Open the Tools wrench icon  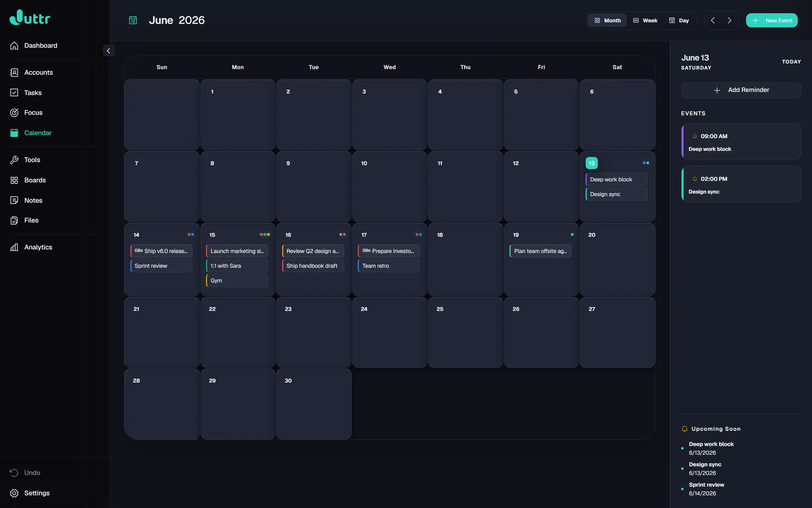14,160
